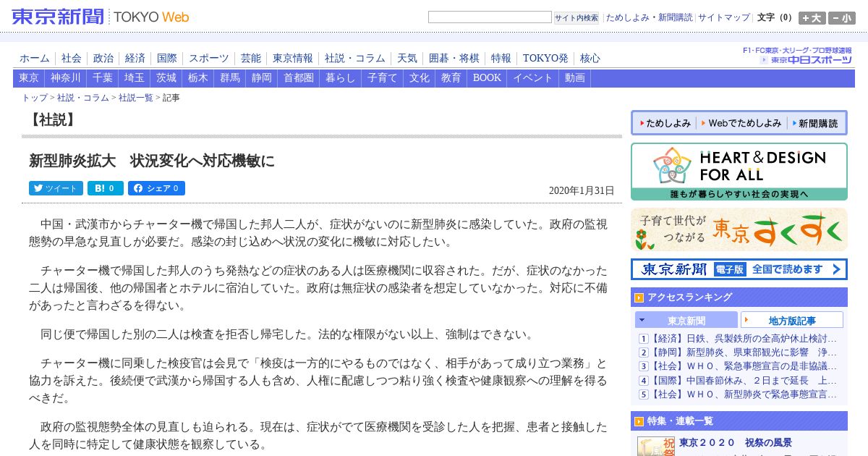Open the 教育 category
The height and width of the screenshot is (456, 868).
(451, 78)
